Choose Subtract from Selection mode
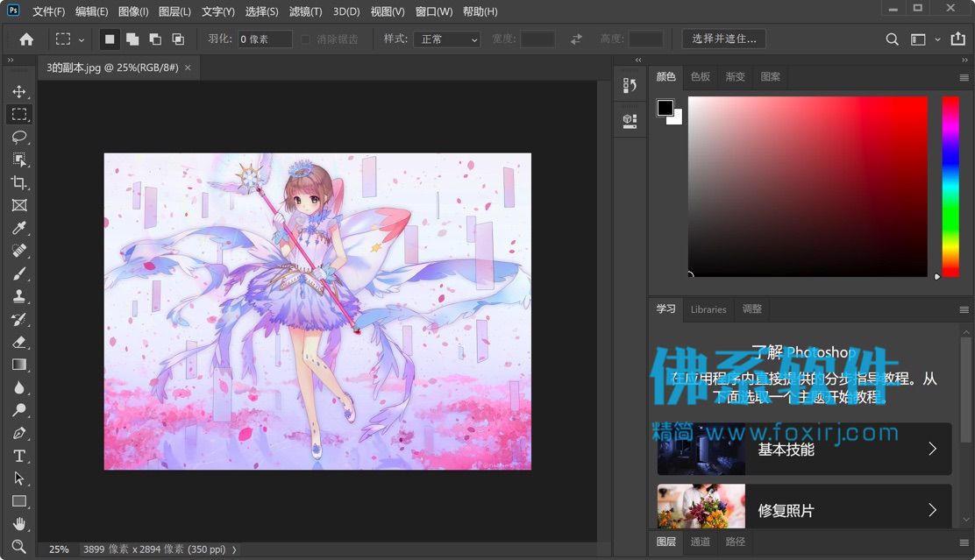975x560 pixels. click(x=155, y=39)
